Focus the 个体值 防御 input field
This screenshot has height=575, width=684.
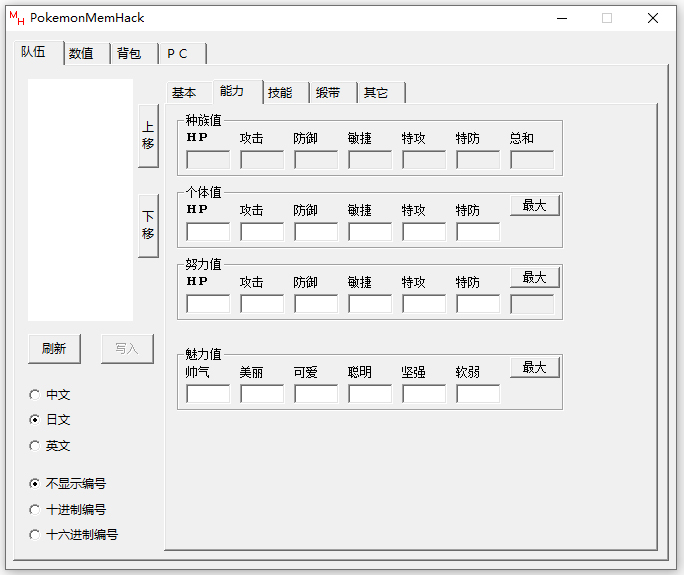[316, 232]
